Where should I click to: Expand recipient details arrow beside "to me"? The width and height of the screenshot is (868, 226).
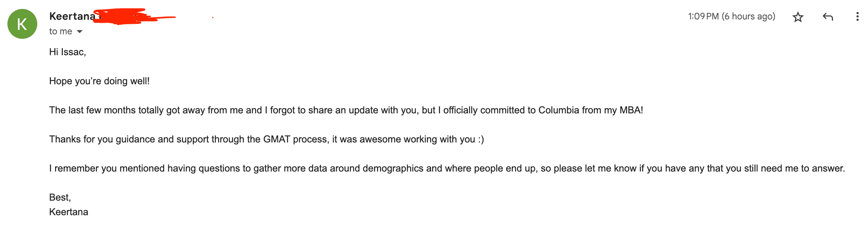[x=80, y=32]
